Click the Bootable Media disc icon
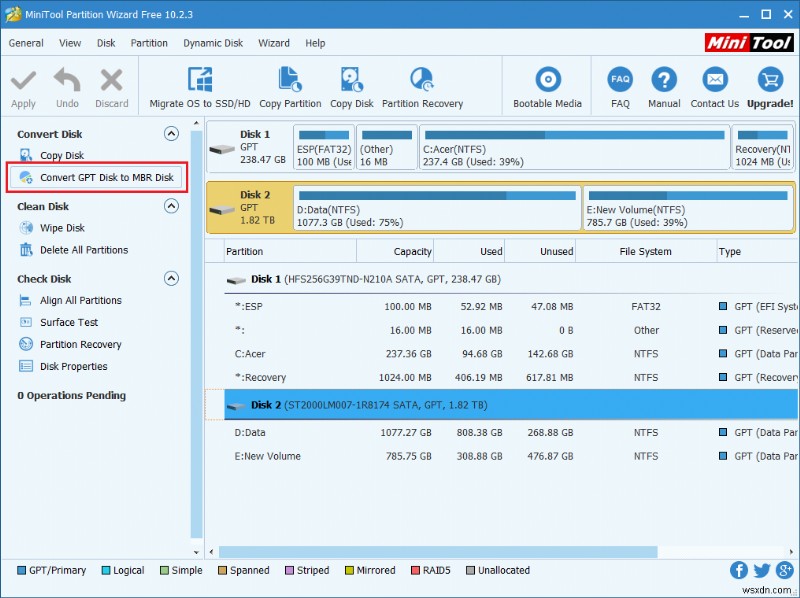This screenshot has height=598, width=800. coord(547,81)
